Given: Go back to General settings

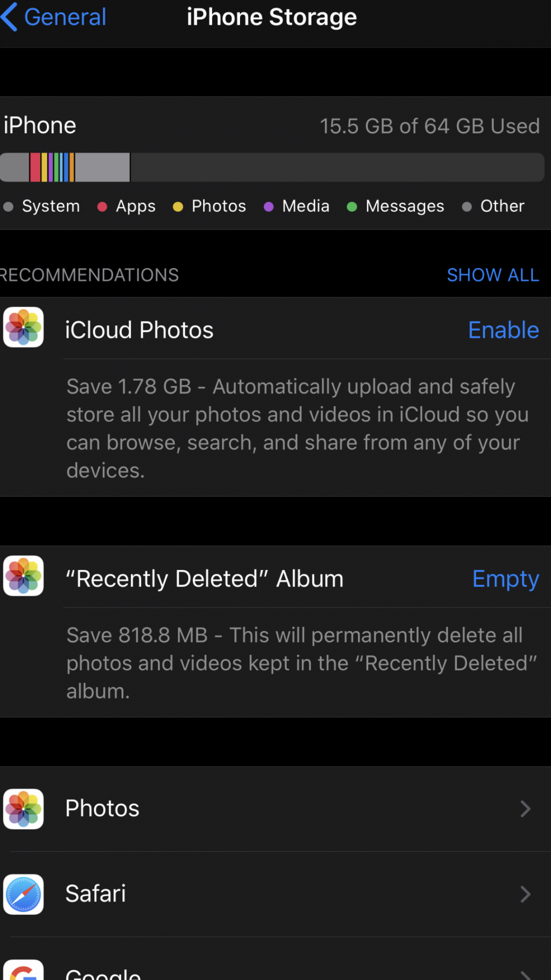Looking at the screenshot, I should (65, 17).
